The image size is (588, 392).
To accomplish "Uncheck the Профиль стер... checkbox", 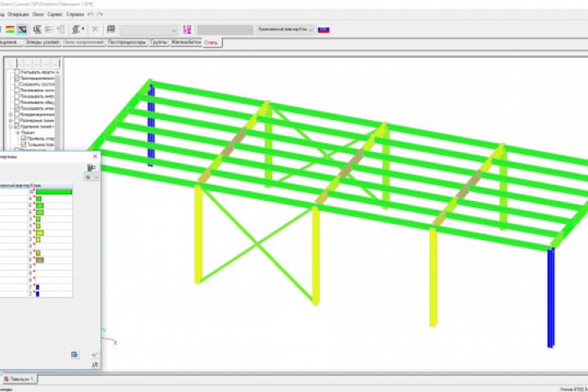I will click(24, 138).
